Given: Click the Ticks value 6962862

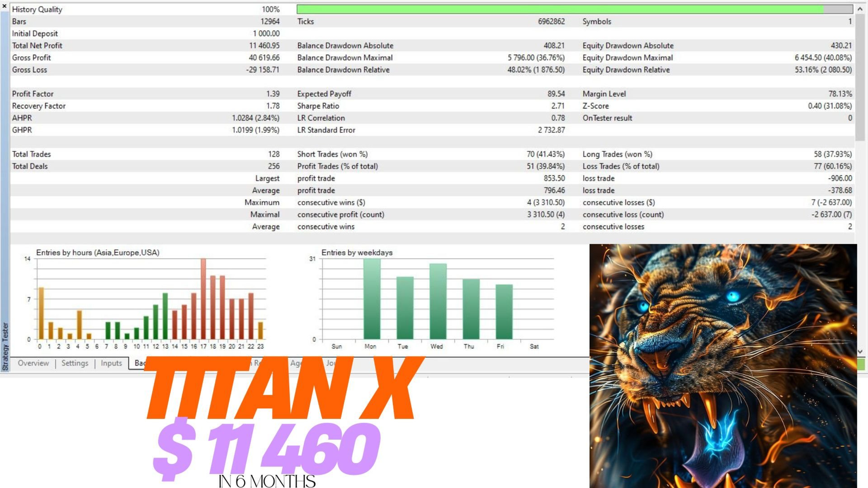Looking at the screenshot, I should 551,21.
